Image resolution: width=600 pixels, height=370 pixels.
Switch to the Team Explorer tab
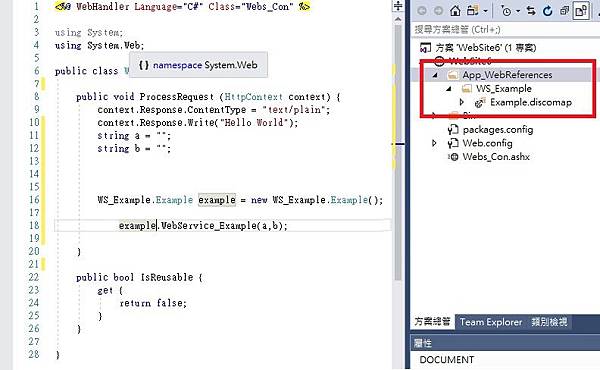tap(491, 322)
